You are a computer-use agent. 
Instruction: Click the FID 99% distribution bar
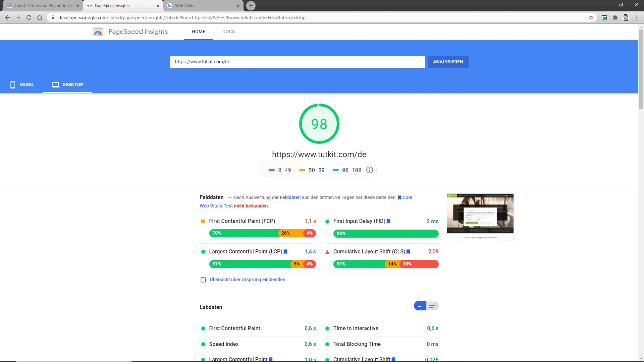pyautogui.click(x=386, y=233)
